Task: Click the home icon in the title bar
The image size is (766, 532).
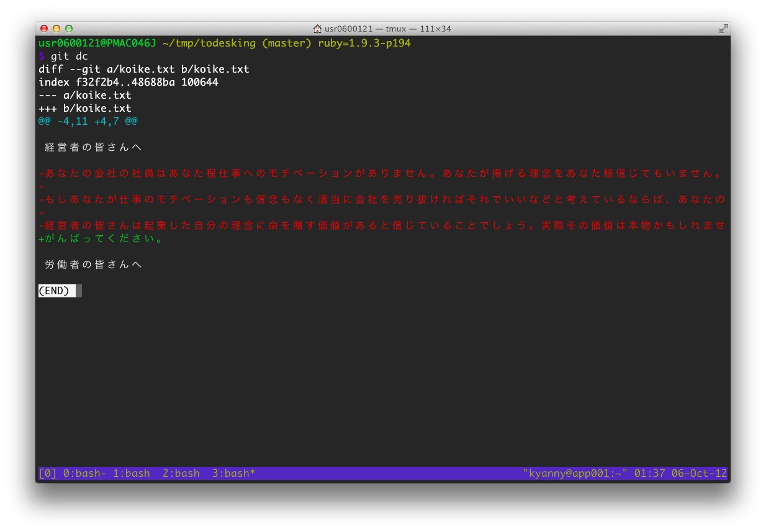Action: pyautogui.click(x=317, y=28)
